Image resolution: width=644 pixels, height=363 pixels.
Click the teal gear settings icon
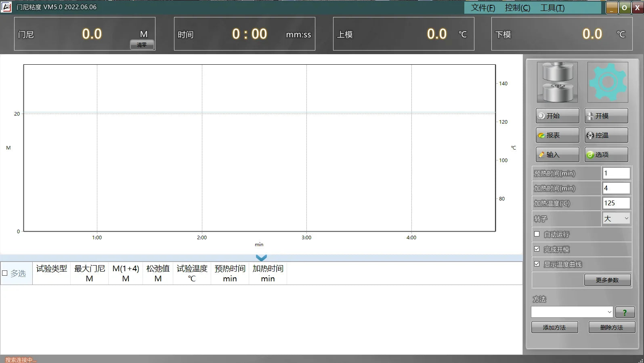pyautogui.click(x=607, y=82)
